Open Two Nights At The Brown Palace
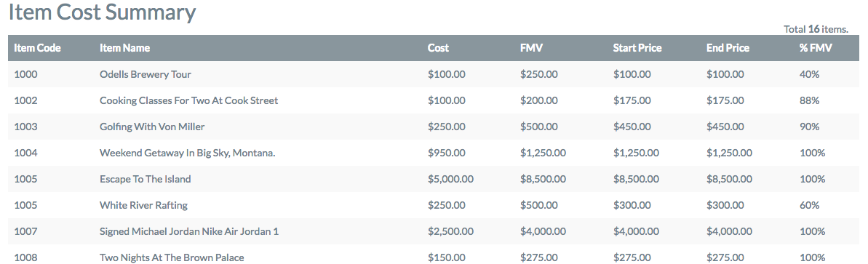 coord(172,258)
